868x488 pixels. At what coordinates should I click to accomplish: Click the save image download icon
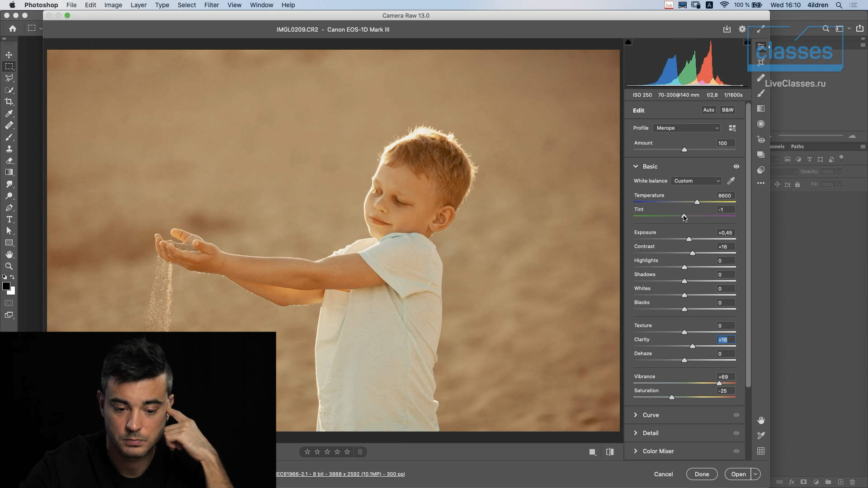pyautogui.click(x=726, y=29)
